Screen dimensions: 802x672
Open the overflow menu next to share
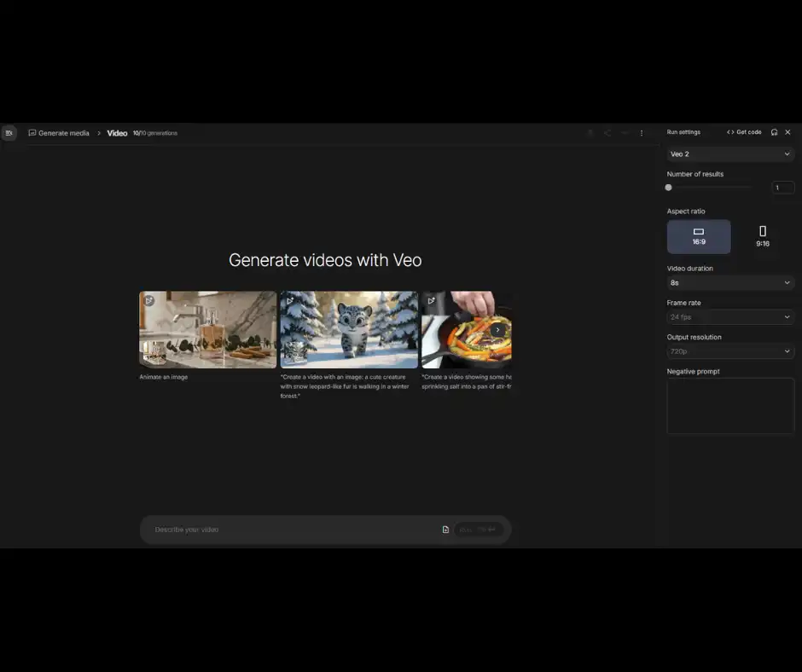click(641, 133)
